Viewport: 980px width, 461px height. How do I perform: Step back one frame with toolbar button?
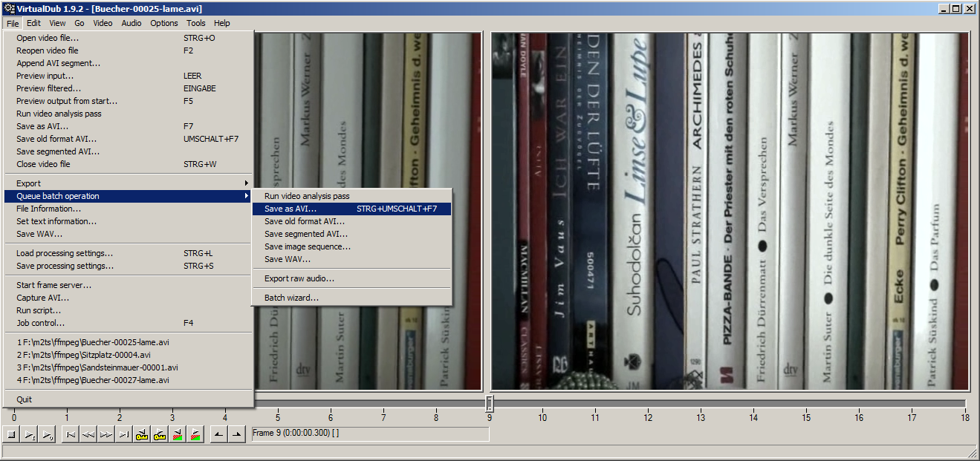click(88, 434)
